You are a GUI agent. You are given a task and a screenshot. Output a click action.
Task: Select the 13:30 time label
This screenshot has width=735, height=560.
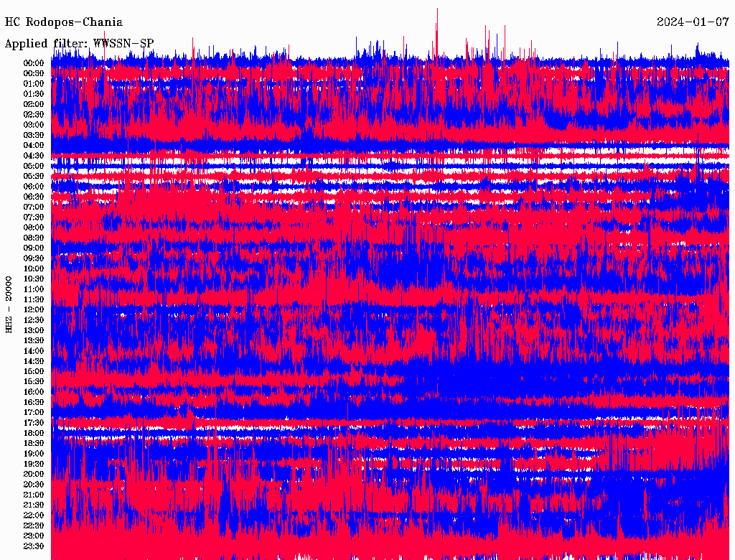pos(34,340)
